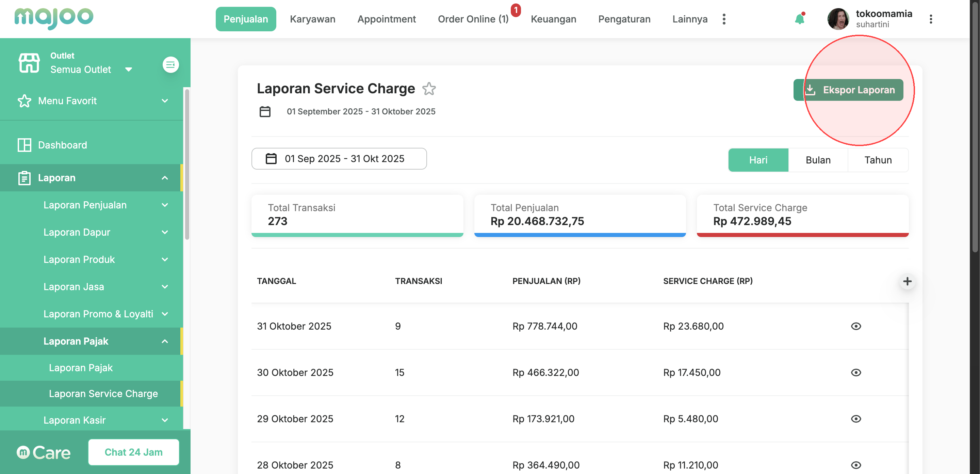Click the Ekspor Laporan button

tap(848, 90)
